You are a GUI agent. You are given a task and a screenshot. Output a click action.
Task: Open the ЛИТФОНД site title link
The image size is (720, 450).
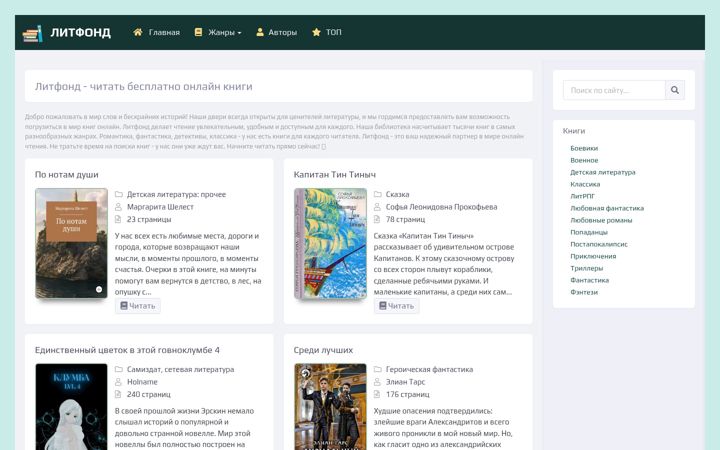[81, 33]
